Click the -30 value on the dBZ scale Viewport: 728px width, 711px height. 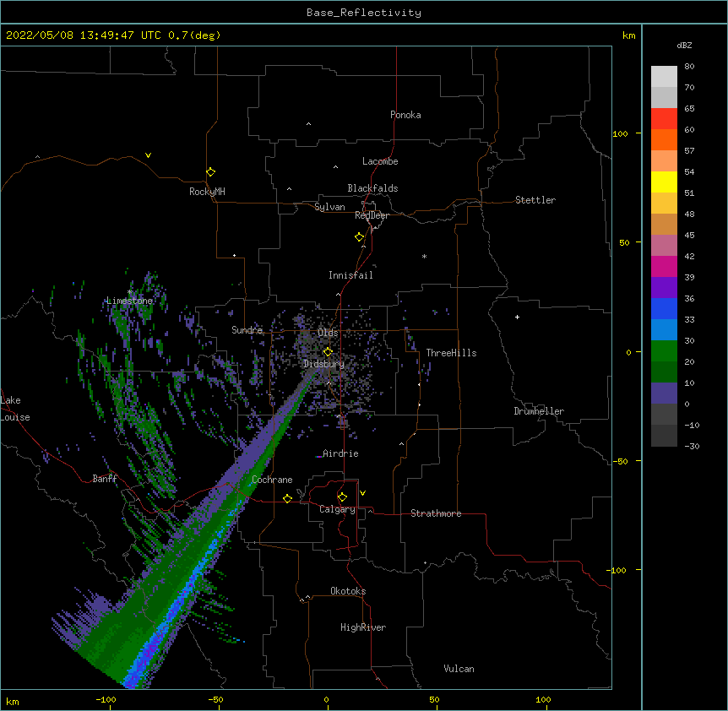pyautogui.click(x=692, y=446)
